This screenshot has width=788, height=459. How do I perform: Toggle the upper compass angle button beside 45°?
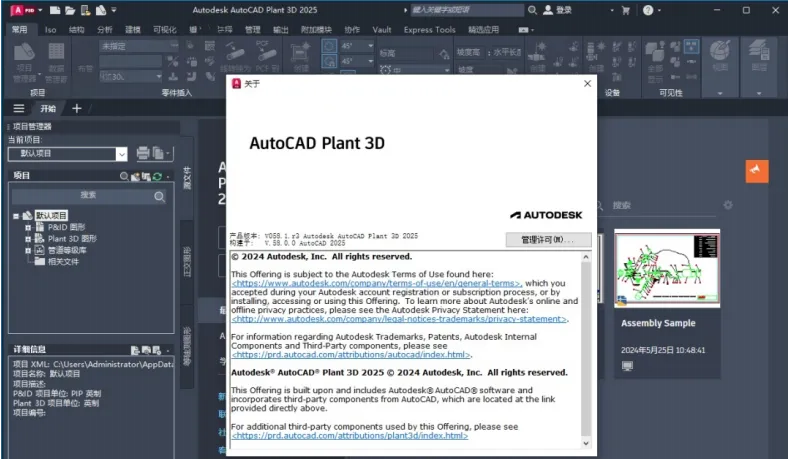click(329, 46)
